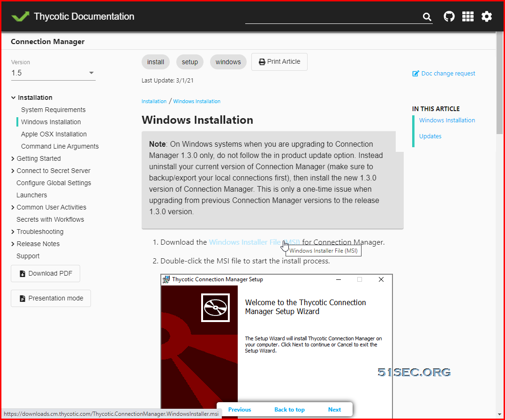This screenshot has height=420, width=505.
Task: Expand the Getting Started section
Action: pyautogui.click(x=13, y=158)
